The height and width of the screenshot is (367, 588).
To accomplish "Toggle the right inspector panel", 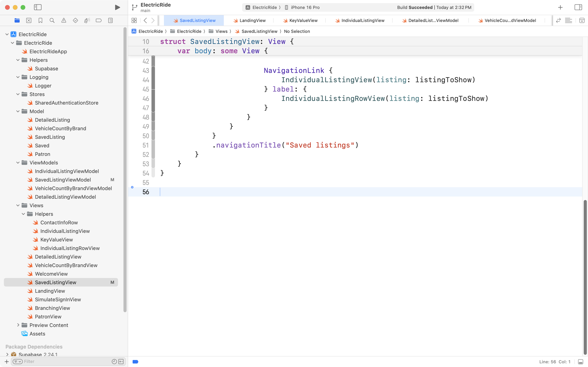I will tap(578, 7).
